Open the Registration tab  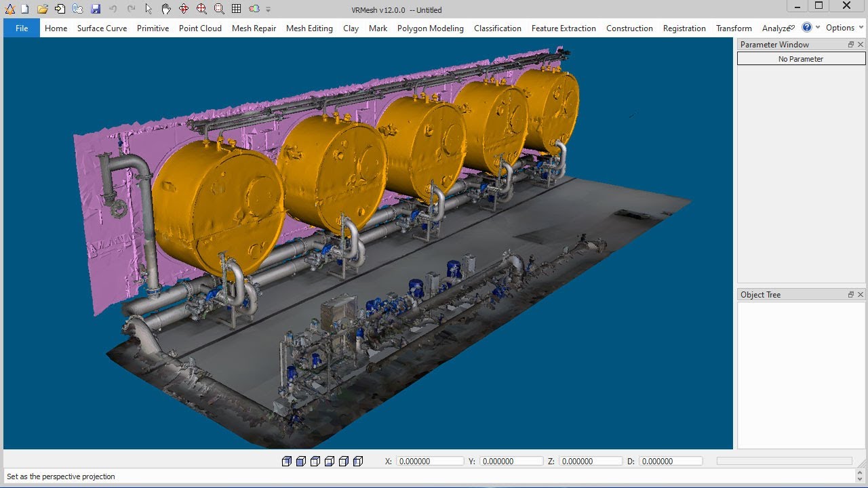(x=684, y=28)
